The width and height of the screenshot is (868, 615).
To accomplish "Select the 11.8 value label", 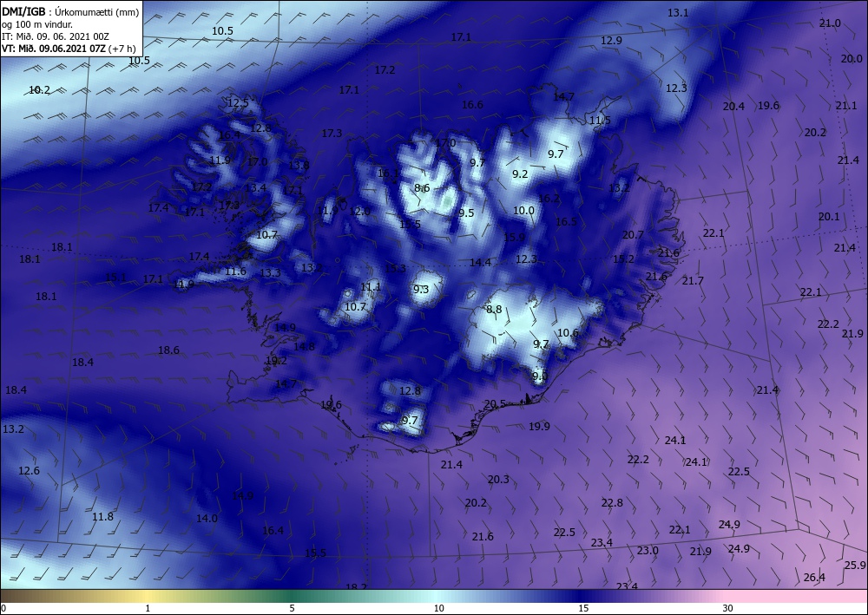I will click(102, 517).
